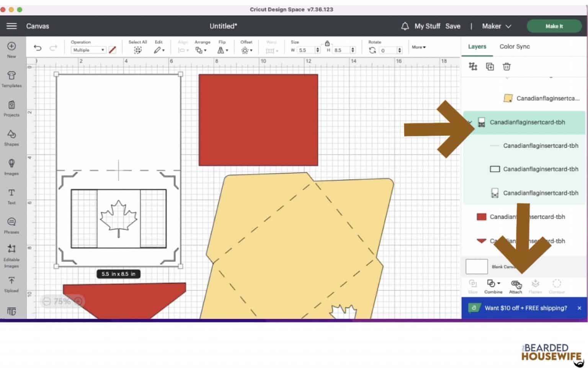Click the green Make It button
588x374 pixels.
coord(554,26)
